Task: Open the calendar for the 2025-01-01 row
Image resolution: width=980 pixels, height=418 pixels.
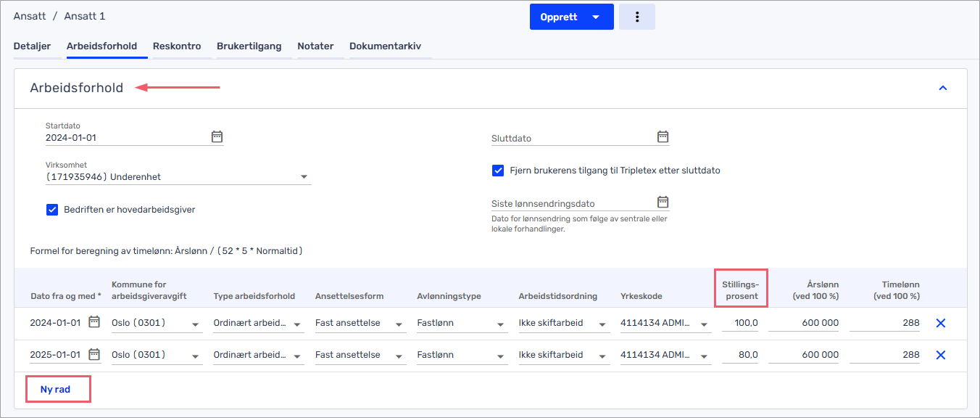Action: pos(94,354)
